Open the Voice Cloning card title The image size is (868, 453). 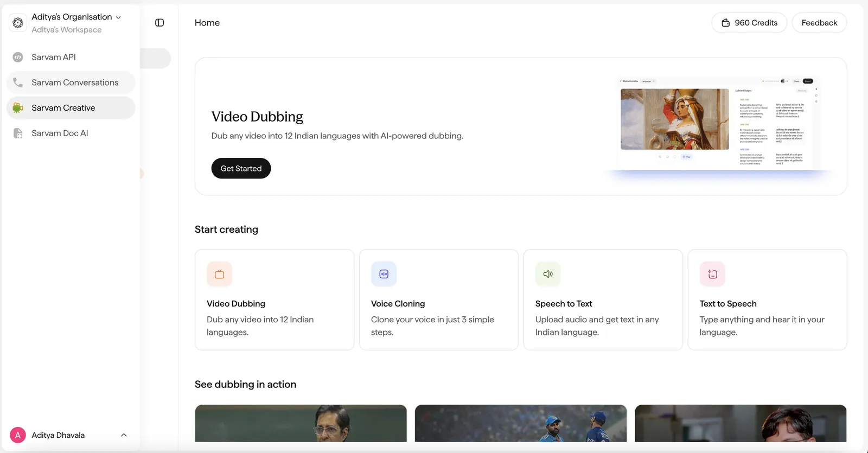[x=398, y=304]
